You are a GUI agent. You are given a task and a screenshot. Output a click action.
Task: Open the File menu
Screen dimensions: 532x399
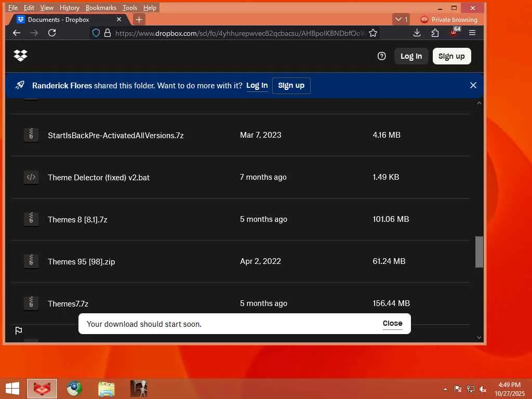[x=13, y=7]
